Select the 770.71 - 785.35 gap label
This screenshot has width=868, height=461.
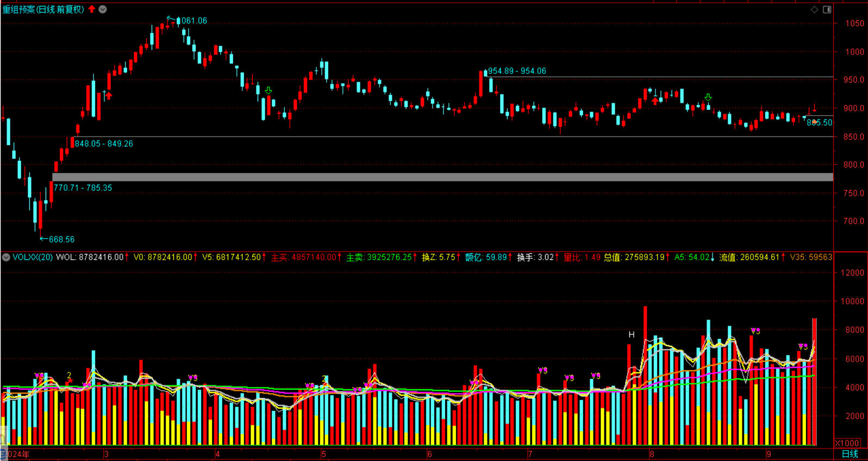(x=83, y=188)
